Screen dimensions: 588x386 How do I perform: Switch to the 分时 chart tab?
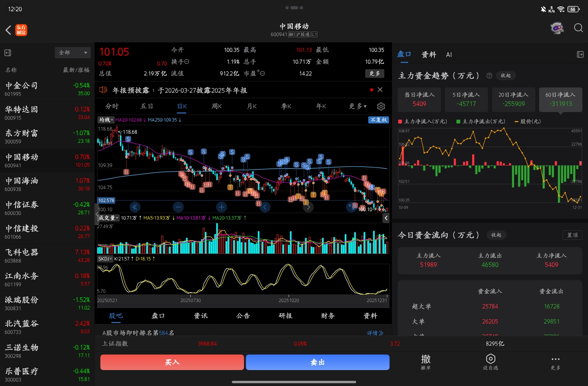pyautogui.click(x=112, y=106)
